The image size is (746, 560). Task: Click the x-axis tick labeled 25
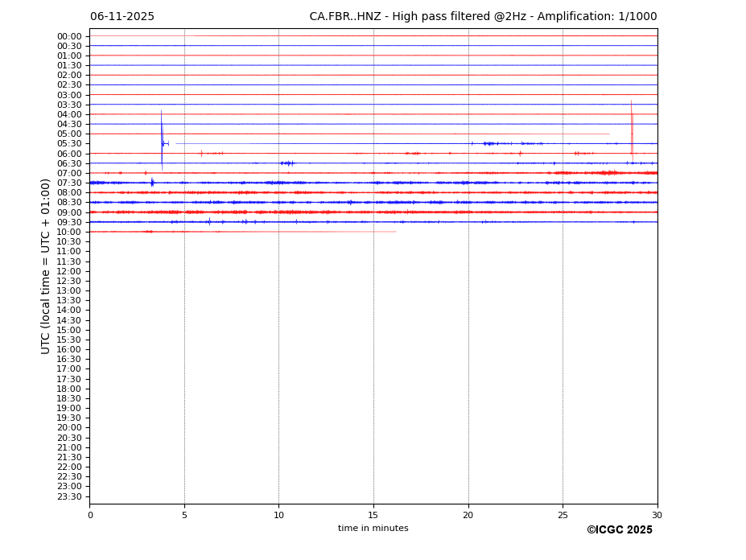(x=563, y=515)
